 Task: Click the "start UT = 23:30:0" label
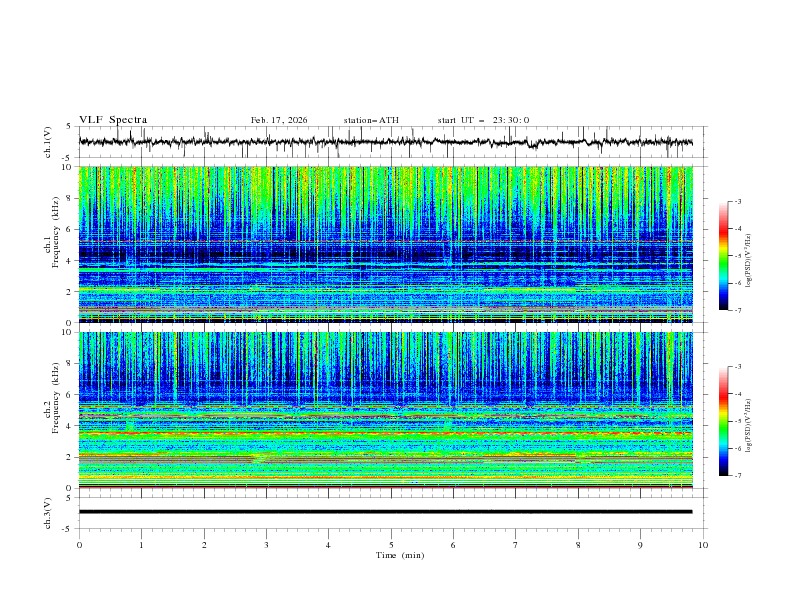tap(483, 120)
